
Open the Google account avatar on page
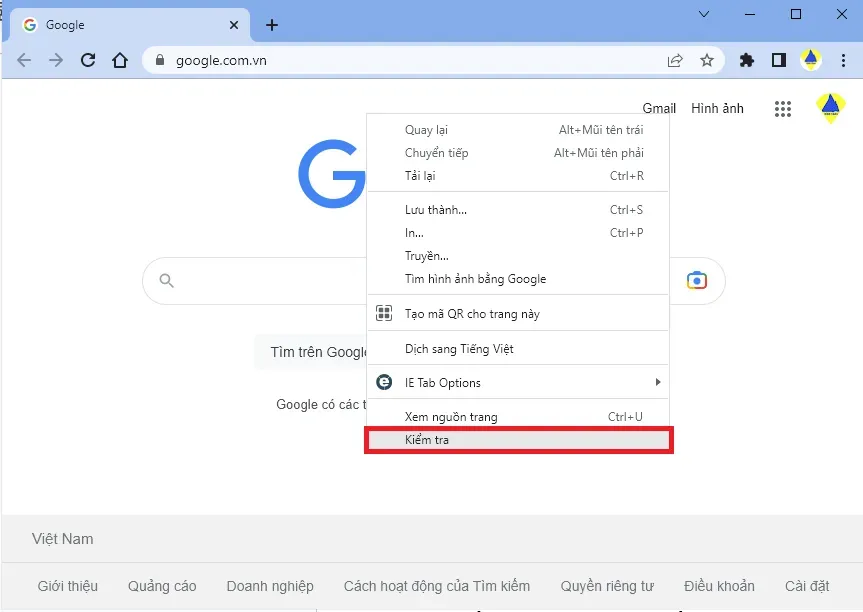pyautogui.click(x=831, y=108)
